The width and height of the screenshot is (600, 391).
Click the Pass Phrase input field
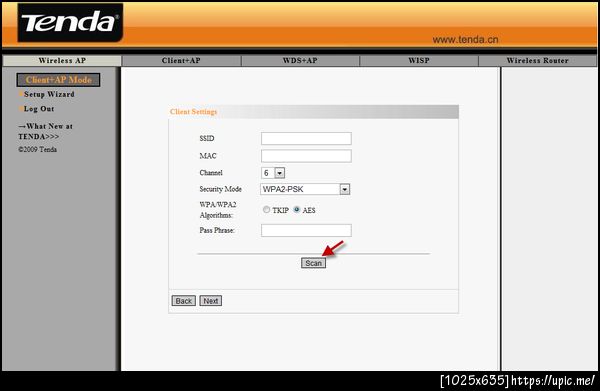click(306, 230)
